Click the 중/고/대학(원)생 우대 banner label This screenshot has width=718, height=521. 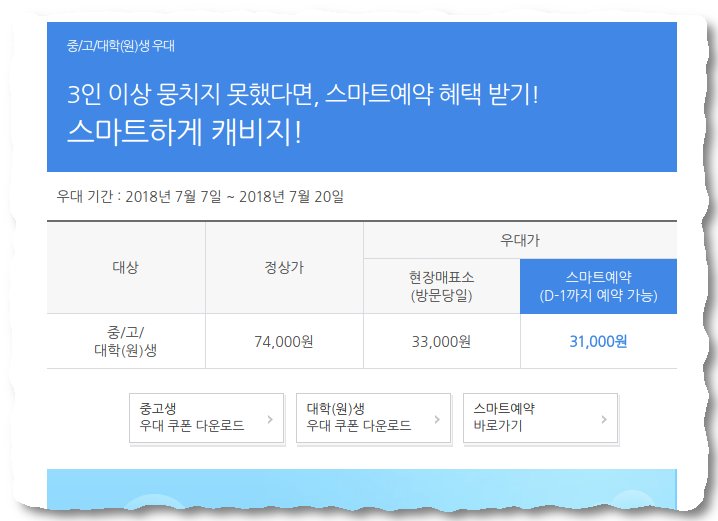121,46
